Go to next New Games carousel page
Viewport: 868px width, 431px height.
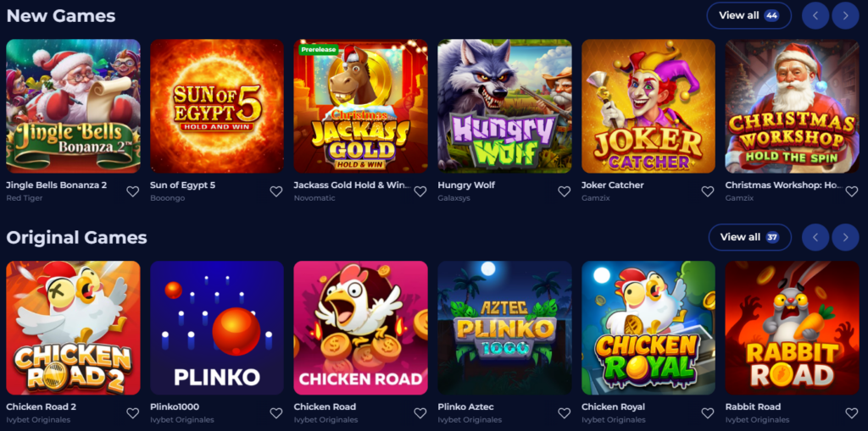[845, 15]
